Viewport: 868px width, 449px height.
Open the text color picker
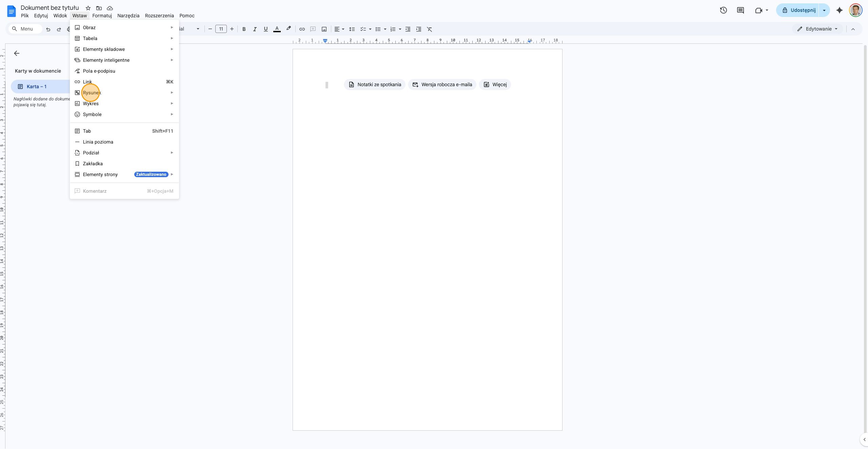[x=277, y=29]
